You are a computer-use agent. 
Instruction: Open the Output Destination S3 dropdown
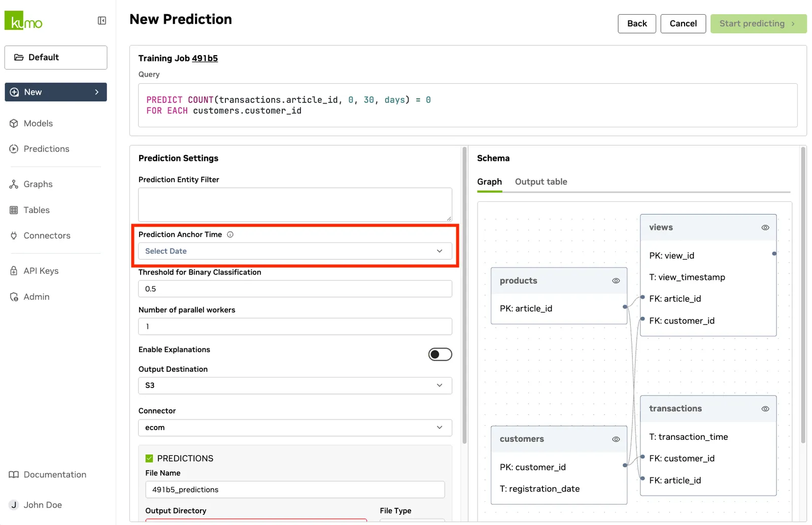[x=295, y=386]
